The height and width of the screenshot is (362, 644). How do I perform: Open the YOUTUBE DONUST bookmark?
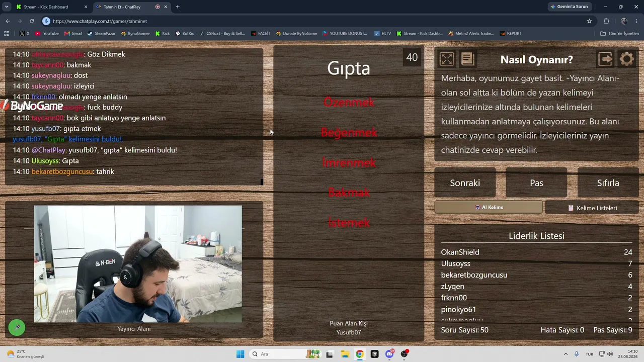point(345,34)
